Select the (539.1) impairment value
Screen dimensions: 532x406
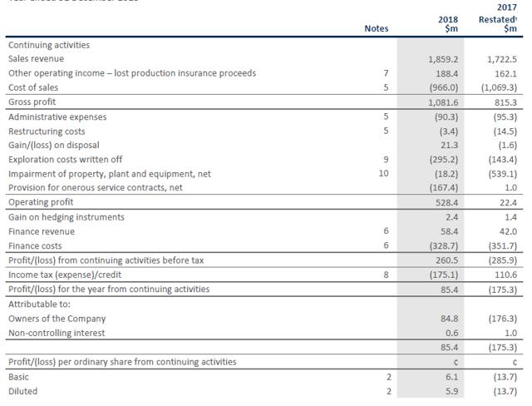pos(503,174)
